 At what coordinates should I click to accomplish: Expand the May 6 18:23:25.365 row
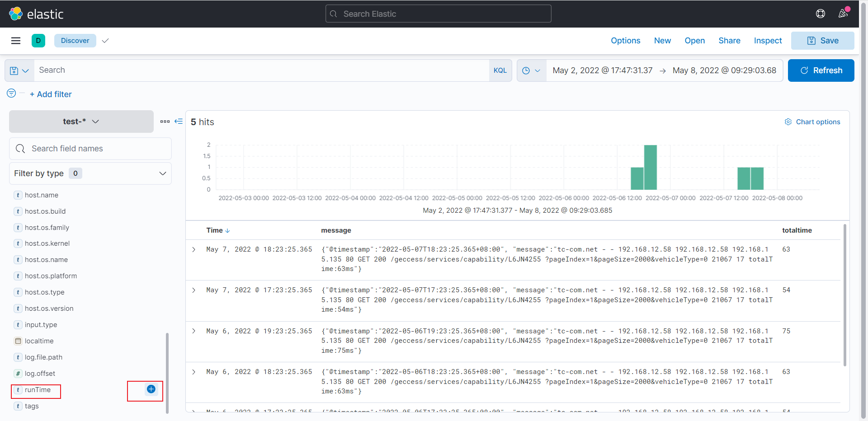(x=194, y=372)
